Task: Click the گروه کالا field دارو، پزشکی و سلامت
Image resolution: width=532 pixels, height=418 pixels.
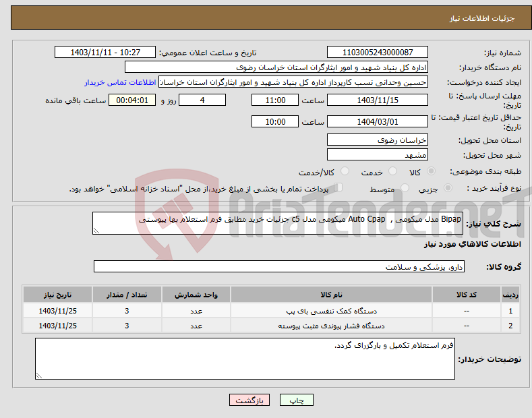Action: tap(279, 266)
